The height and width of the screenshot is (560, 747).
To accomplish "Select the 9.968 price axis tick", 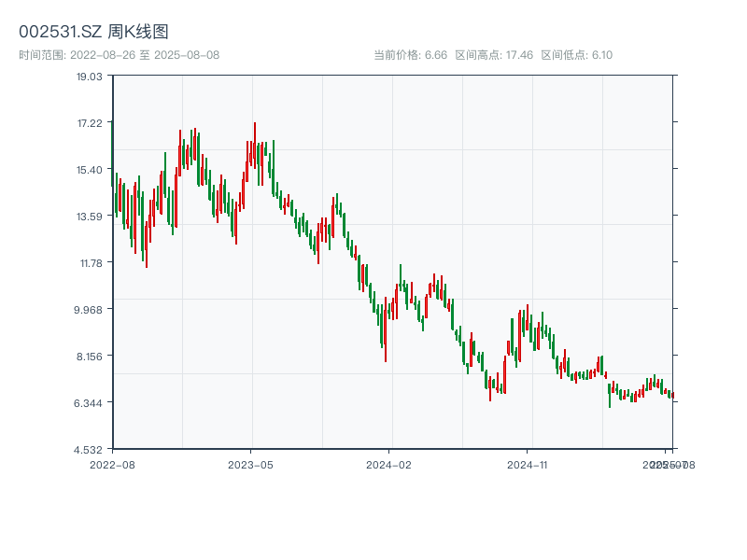I will coord(90,310).
